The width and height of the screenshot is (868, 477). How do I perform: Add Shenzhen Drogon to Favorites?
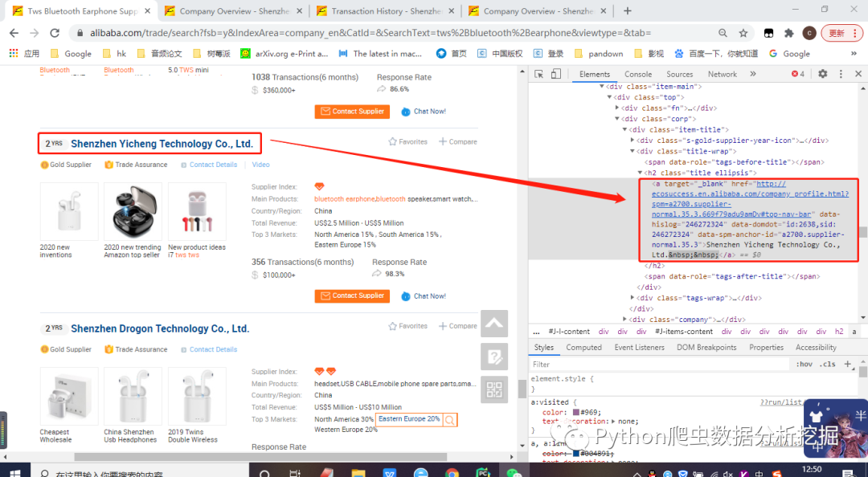tap(408, 327)
